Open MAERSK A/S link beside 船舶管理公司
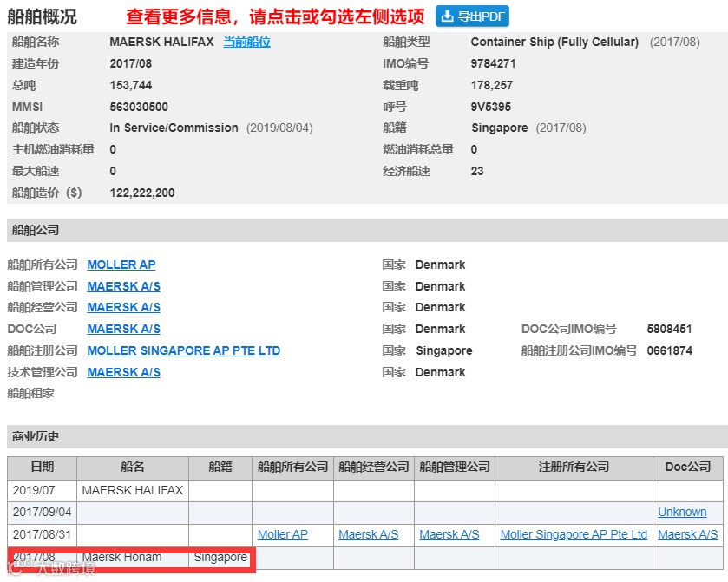The width and height of the screenshot is (728, 582). (123, 286)
